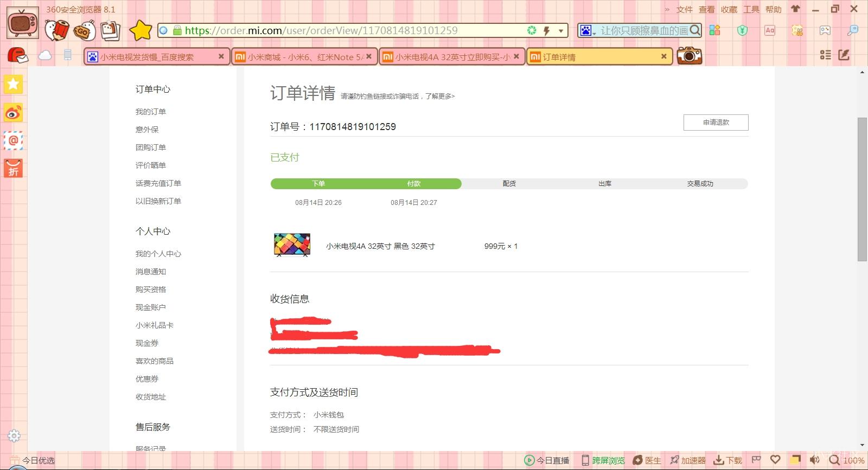Click the brown camera screenshot icon
This screenshot has height=470, width=868.
(689, 55)
